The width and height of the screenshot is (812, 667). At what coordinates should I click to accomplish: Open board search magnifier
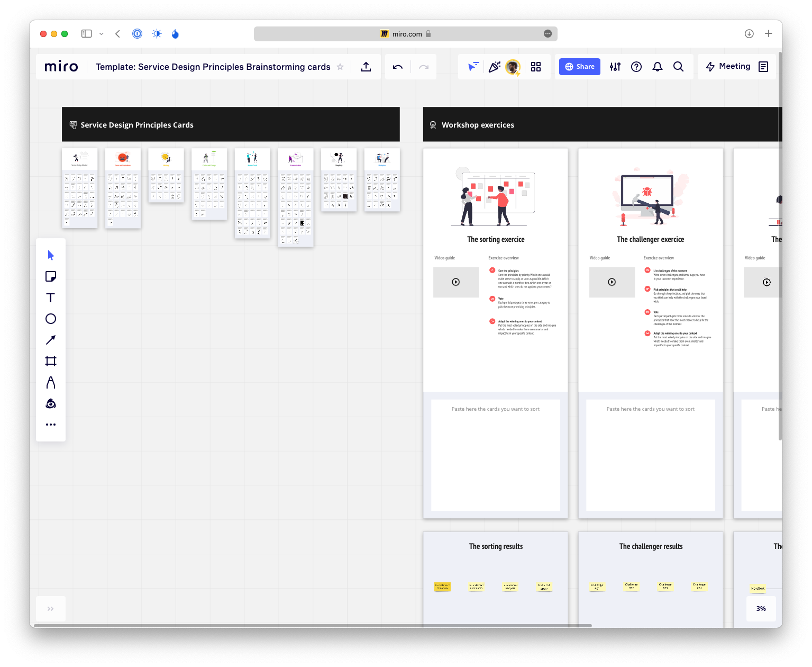click(678, 67)
